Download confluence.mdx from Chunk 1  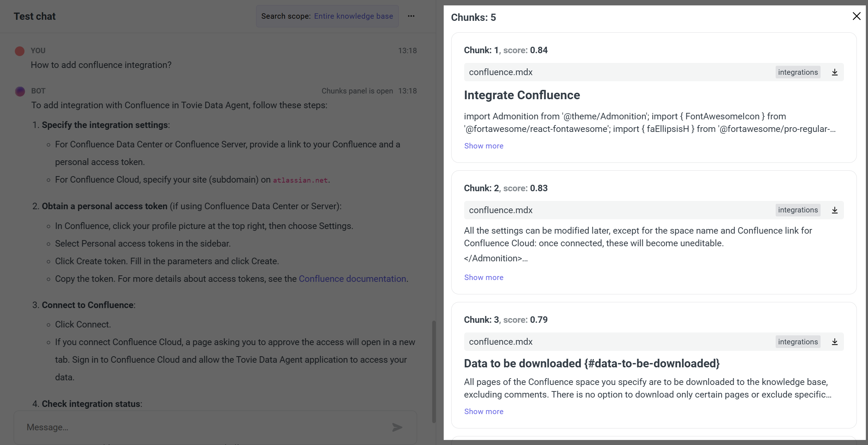[835, 72]
